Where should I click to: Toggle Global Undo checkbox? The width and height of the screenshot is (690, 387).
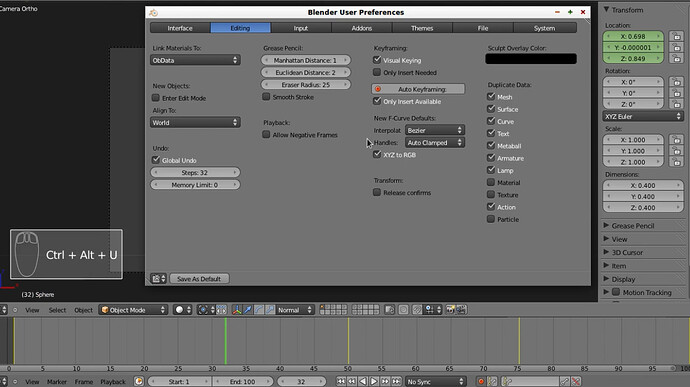(x=156, y=160)
